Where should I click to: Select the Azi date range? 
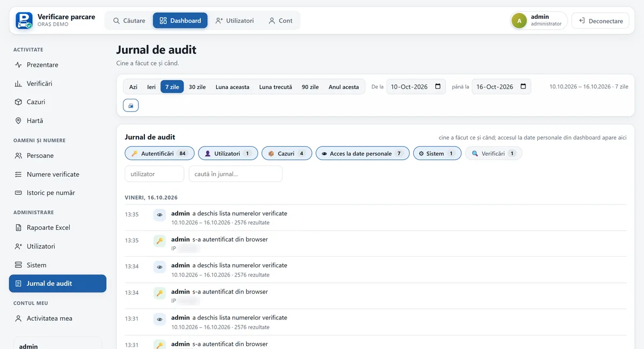(x=133, y=87)
